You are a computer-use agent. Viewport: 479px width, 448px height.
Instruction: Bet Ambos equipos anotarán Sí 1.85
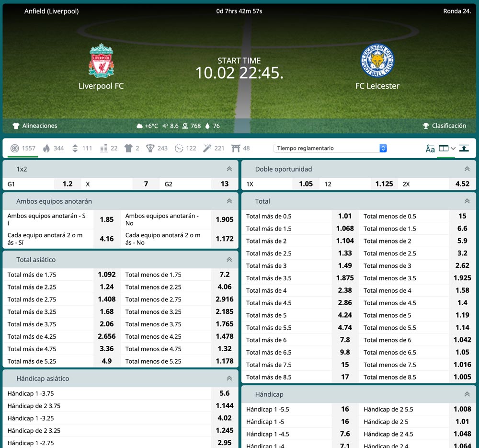[107, 219]
